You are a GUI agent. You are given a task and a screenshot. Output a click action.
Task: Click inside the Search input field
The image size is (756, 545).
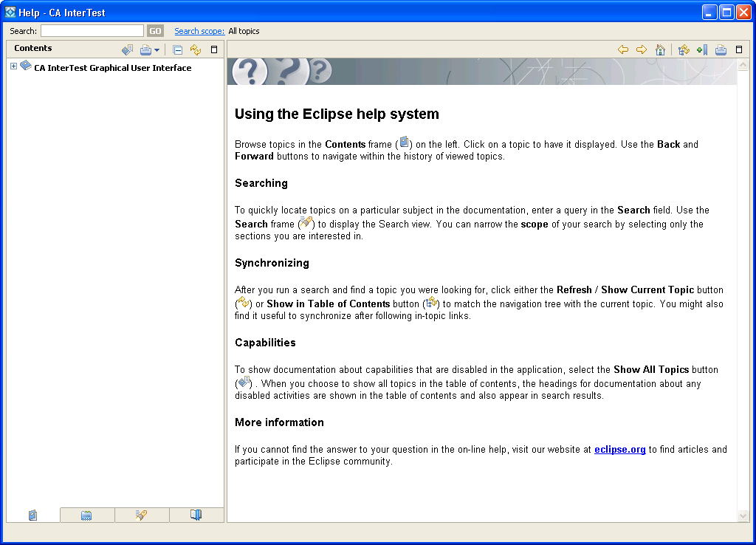[x=92, y=30]
